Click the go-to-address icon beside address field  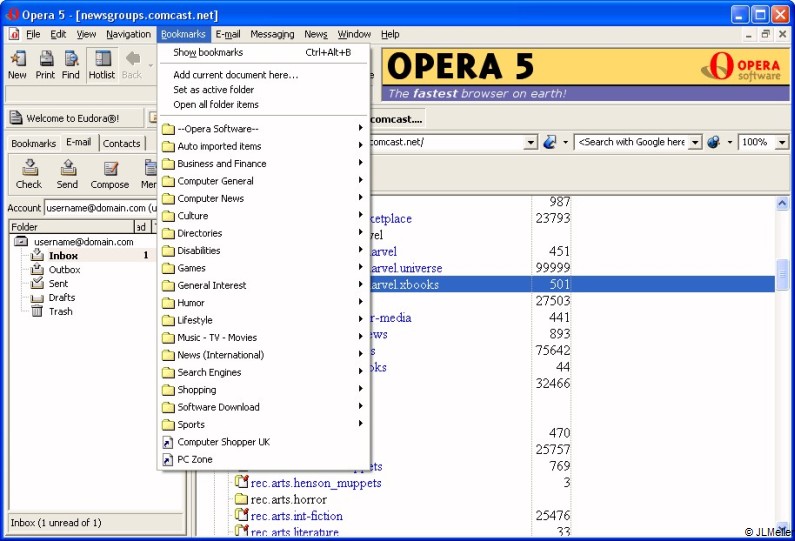[x=550, y=142]
